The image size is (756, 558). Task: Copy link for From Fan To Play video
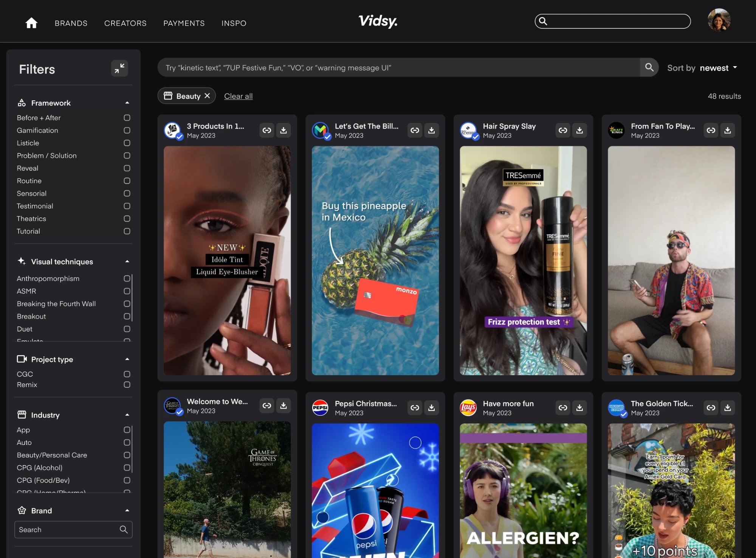(x=711, y=131)
